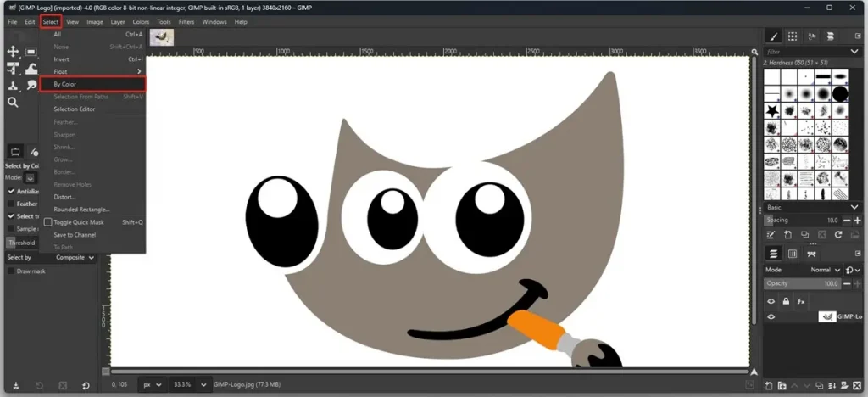Hide the GIMP-Logo layer with eye icon

(x=771, y=317)
